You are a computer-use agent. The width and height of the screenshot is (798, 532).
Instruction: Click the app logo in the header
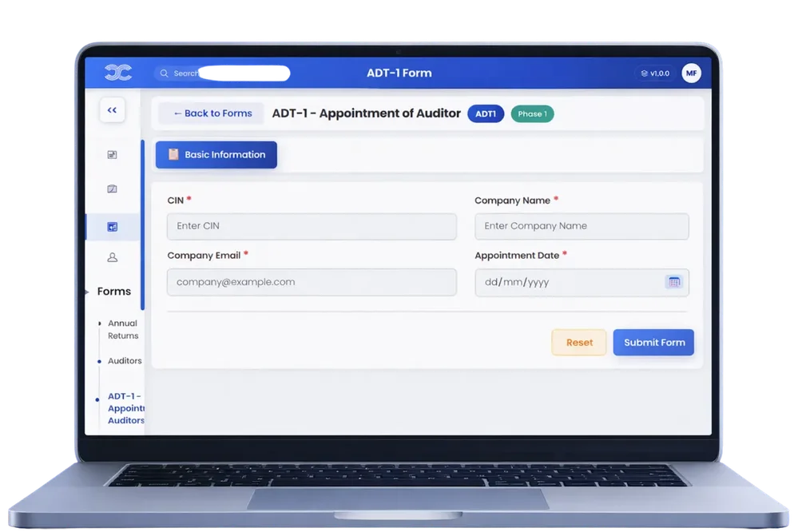click(117, 73)
